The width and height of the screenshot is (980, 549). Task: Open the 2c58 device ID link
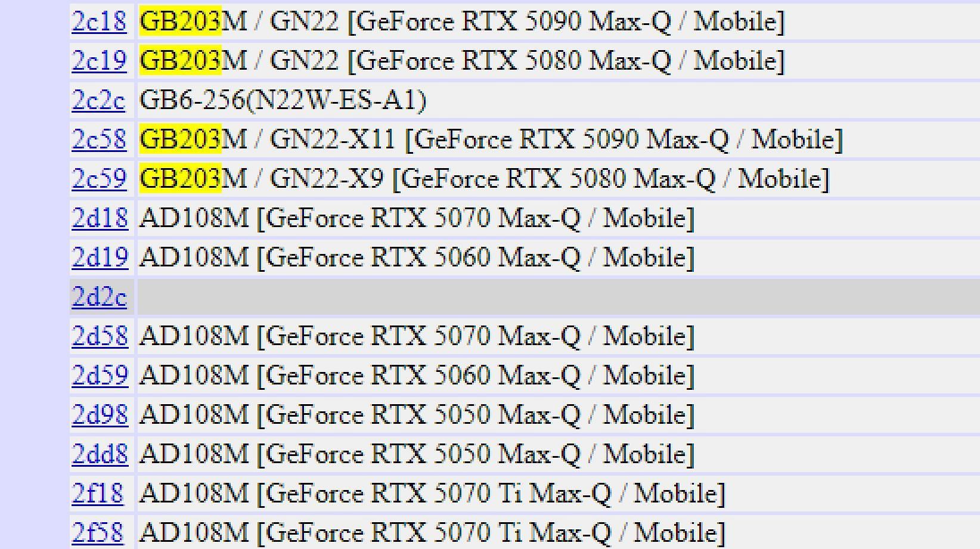(99, 140)
